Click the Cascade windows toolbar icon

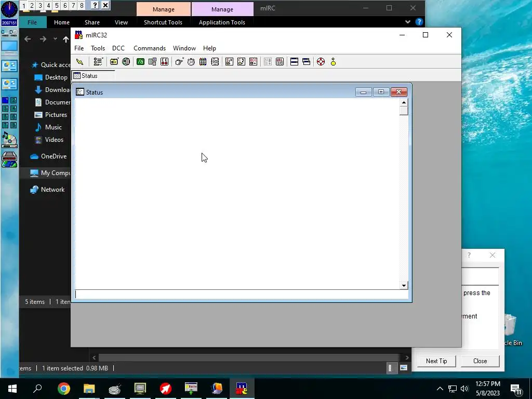[x=306, y=62]
